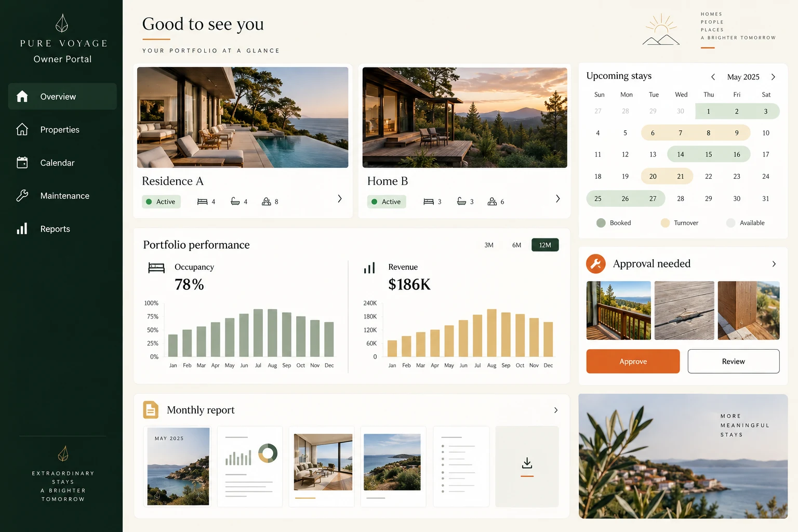Open the wooden post maintenance photo
Image resolution: width=798 pixels, height=532 pixels.
click(749, 311)
